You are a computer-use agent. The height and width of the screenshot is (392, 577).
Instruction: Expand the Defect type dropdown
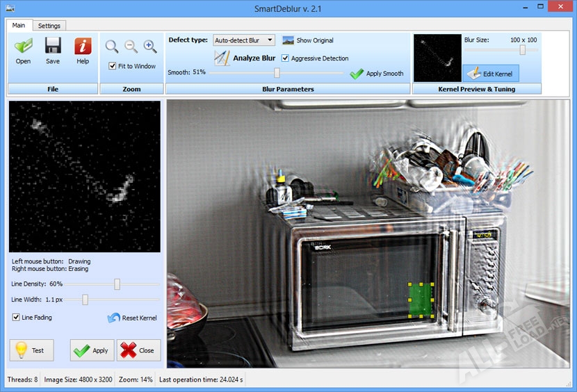point(270,40)
